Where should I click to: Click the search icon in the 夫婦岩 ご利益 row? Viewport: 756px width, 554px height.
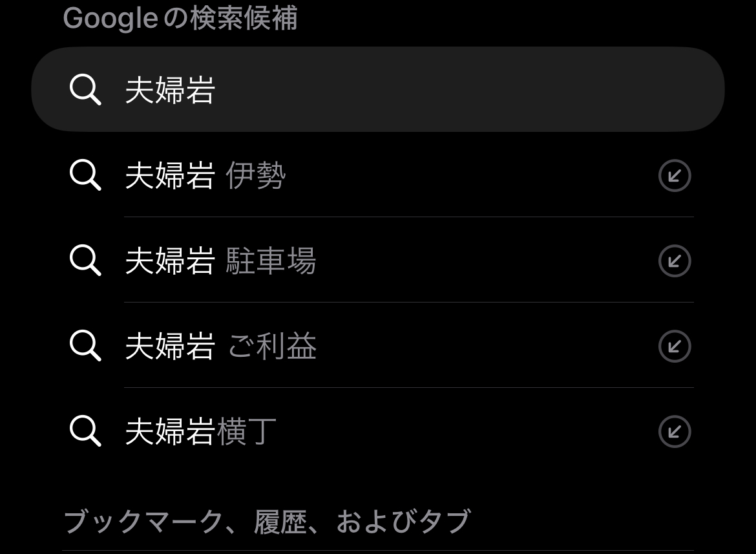pos(85,346)
